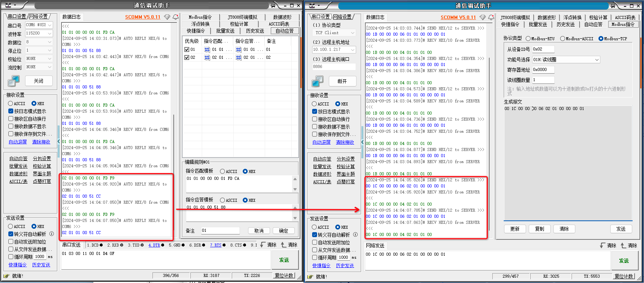Click the diamond icon in the left window
This screenshot has width=644, height=283.
click(x=167, y=17)
